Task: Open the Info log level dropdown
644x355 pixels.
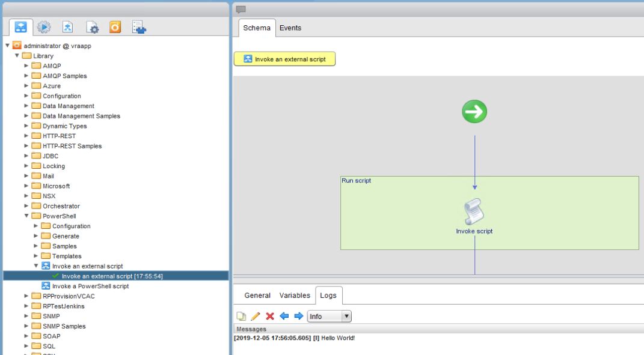Action: pyautogui.click(x=328, y=316)
